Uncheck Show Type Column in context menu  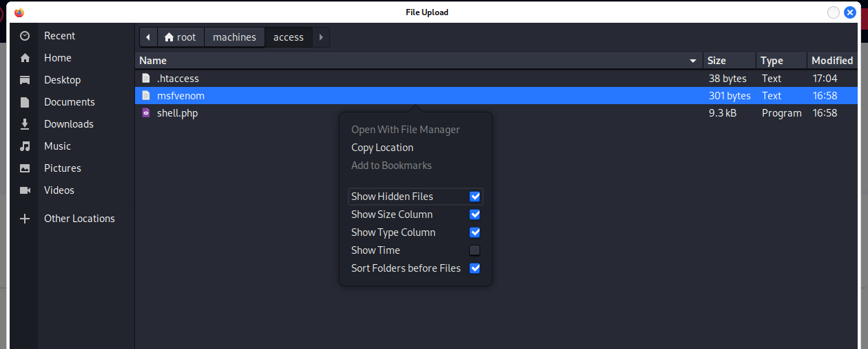[475, 232]
